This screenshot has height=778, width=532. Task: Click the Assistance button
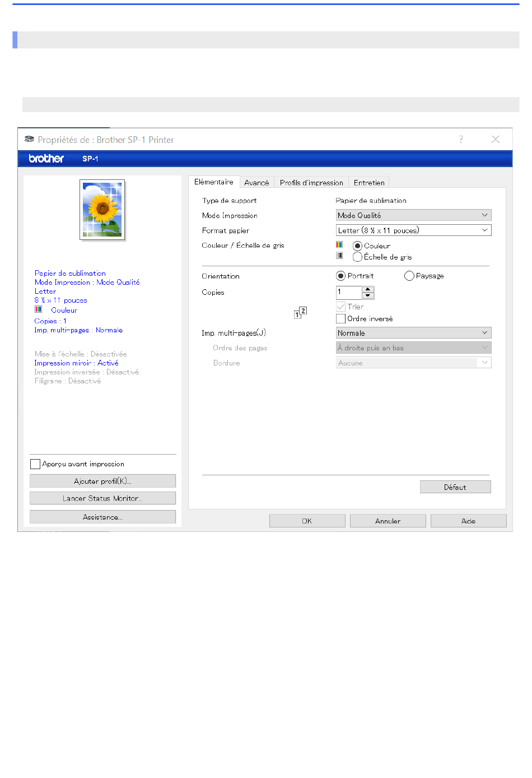[102, 517]
